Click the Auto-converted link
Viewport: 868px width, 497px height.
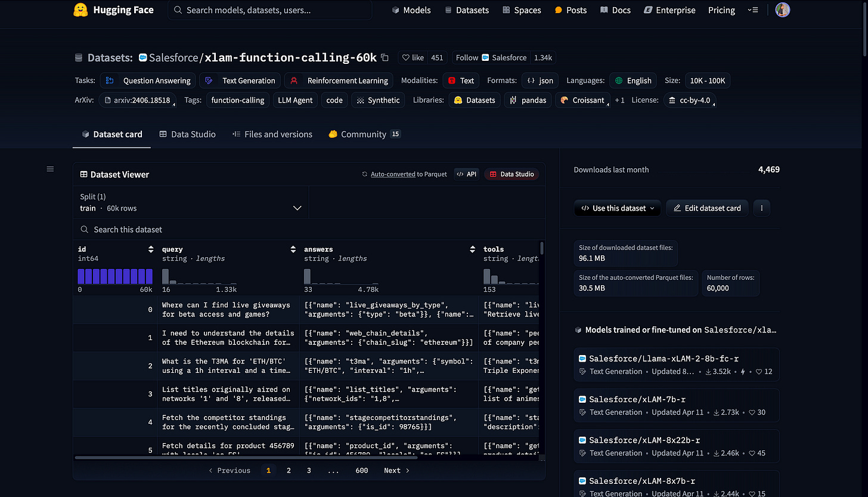click(x=393, y=174)
